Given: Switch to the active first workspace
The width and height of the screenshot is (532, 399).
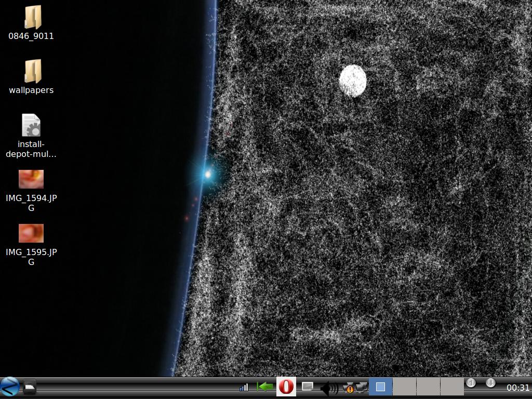Looking at the screenshot, I should 380,387.
